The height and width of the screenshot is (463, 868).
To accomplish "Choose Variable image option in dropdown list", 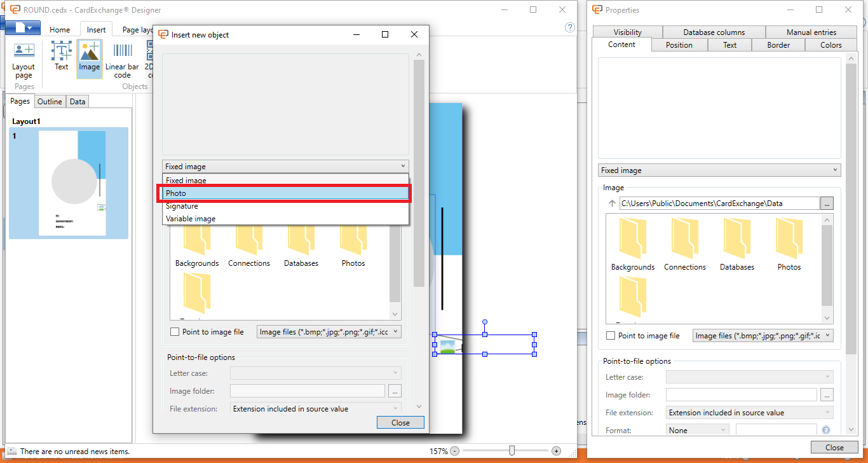I will point(285,219).
